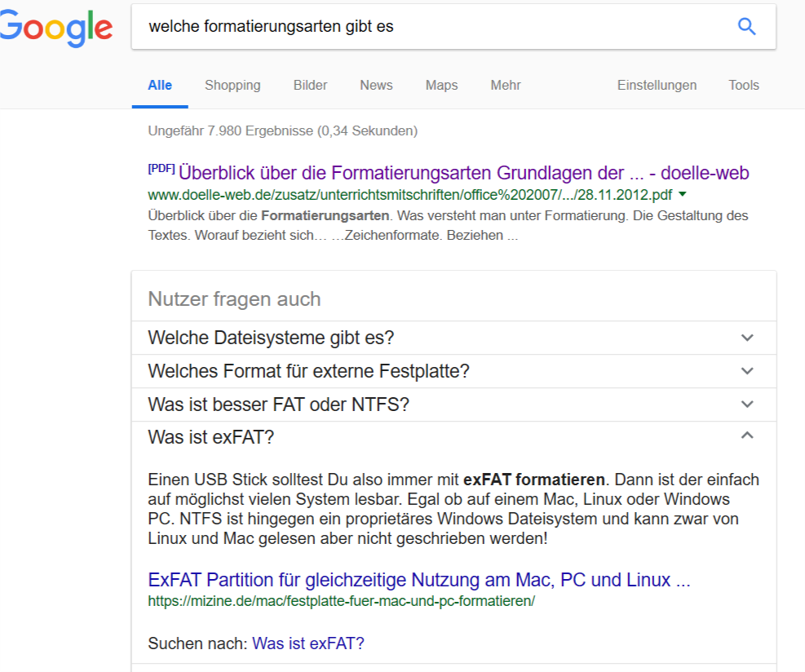Open Einstellungen menu

[657, 85]
